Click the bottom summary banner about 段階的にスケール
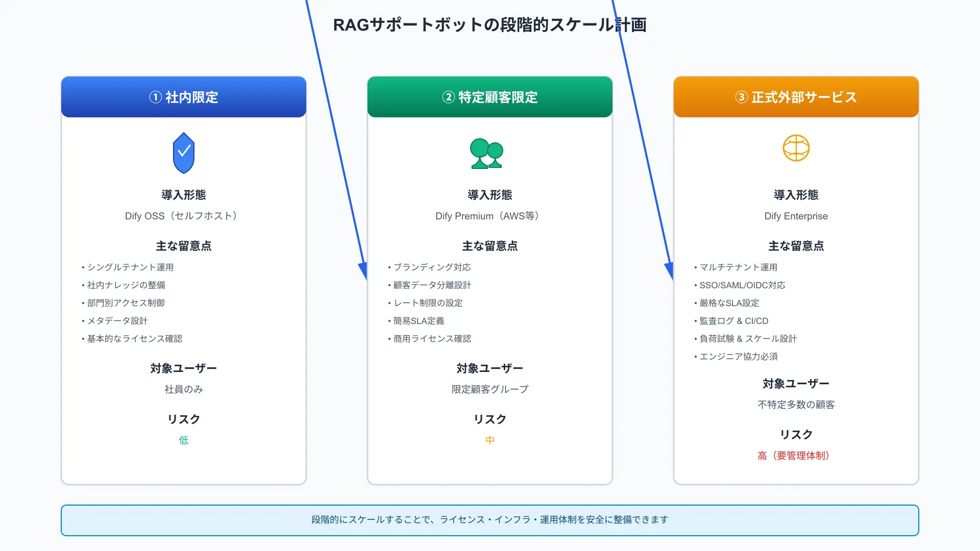The width and height of the screenshot is (980, 551). pyautogui.click(x=490, y=520)
